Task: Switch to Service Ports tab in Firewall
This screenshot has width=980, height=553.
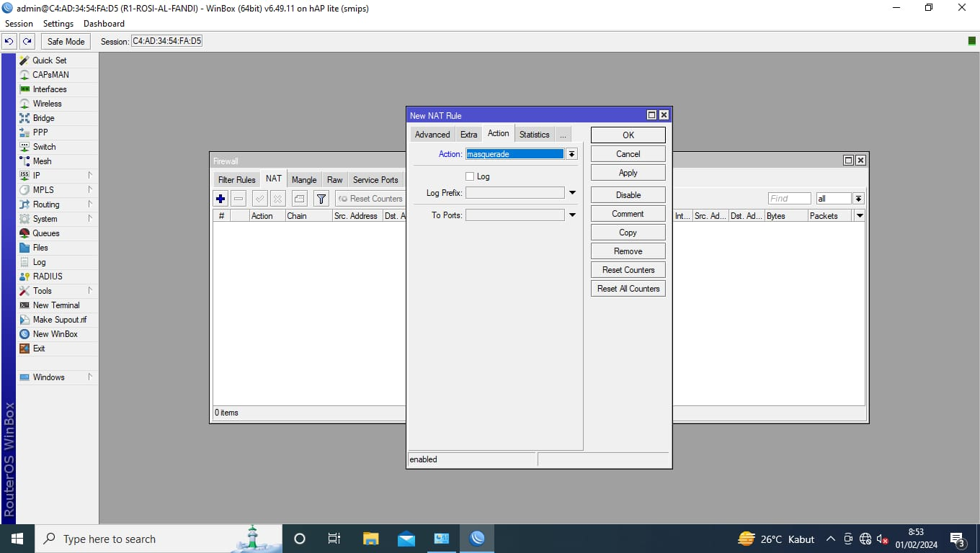Action: coord(375,180)
